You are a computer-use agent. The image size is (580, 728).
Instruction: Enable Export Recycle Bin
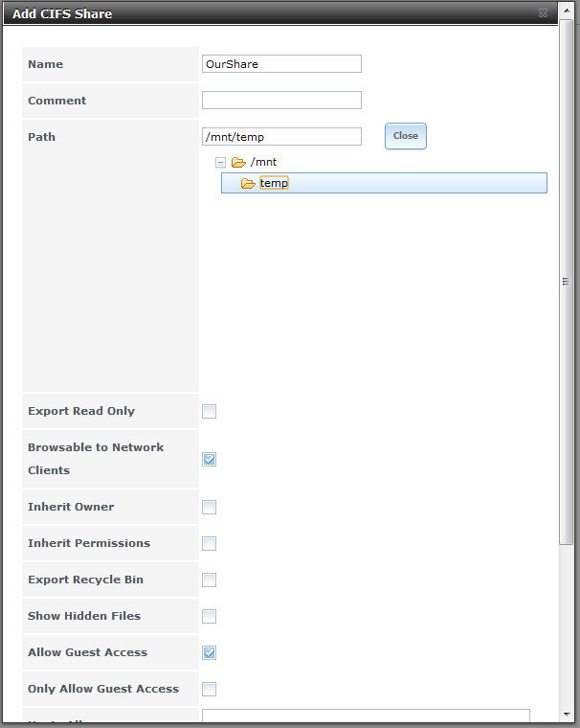point(209,580)
